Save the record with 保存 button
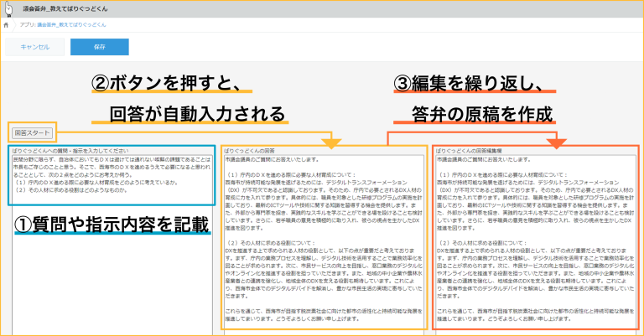The height and width of the screenshot is (336, 644). click(100, 47)
